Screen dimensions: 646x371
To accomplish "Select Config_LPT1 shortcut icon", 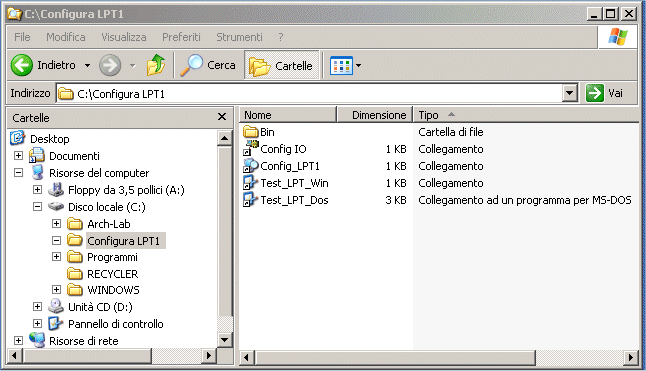I will click(250, 166).
